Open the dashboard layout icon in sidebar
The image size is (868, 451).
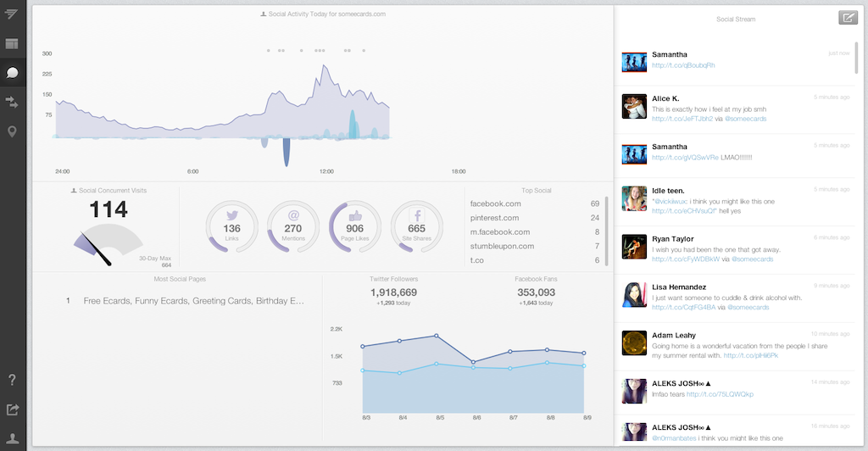(x=12, y=44)
